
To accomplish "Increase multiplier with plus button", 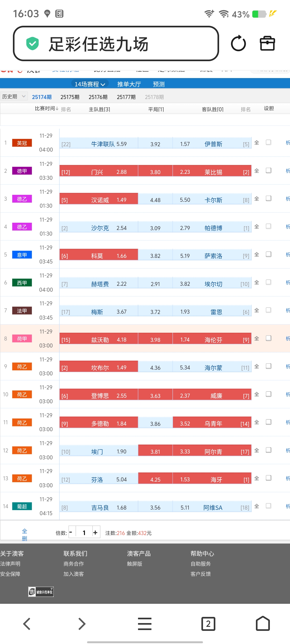I will (95, 533).
